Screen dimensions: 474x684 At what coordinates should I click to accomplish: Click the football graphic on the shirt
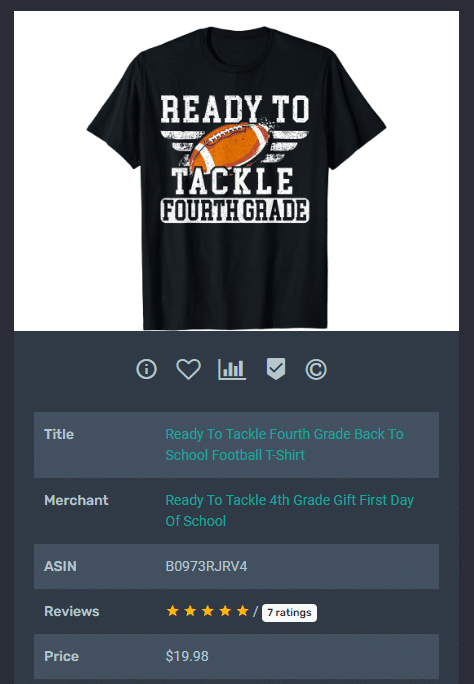230,146
